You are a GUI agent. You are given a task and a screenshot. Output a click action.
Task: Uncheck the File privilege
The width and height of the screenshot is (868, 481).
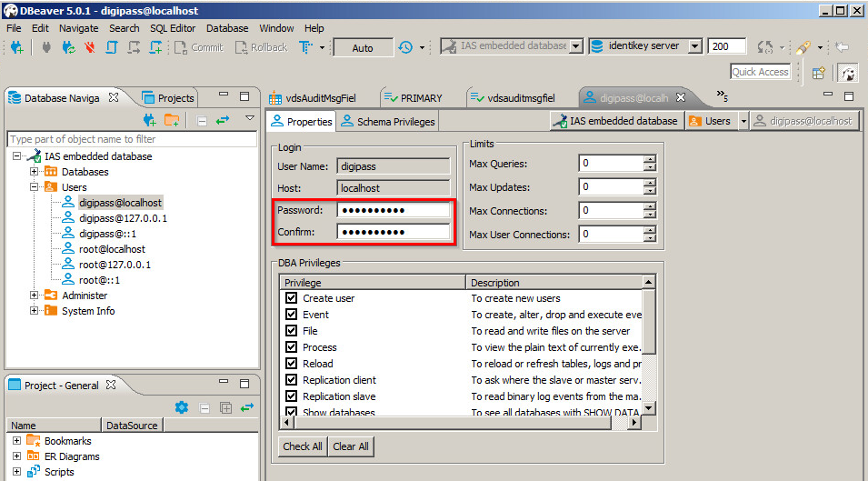291,330
